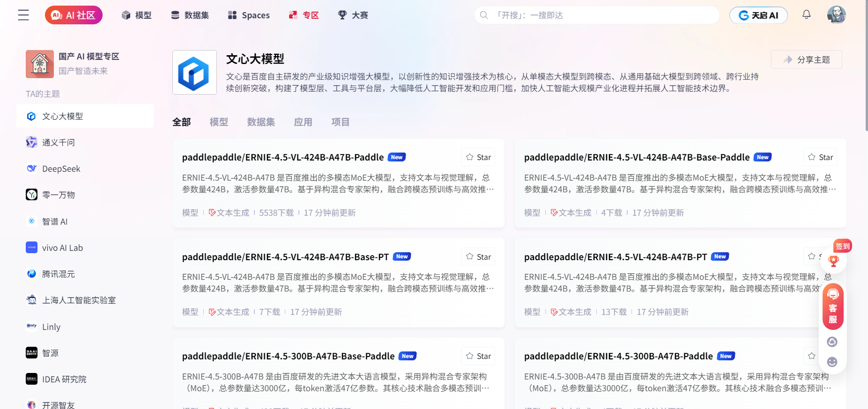The width and height of the screenshot is (868, 409).
Task: Switch to the 数据集 tab
Action: click(x=261, y=122)
